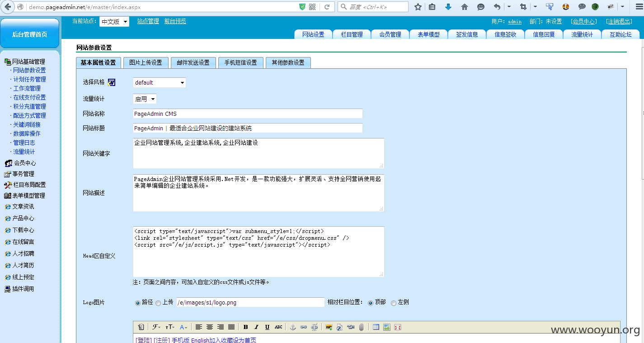This screenshot has height=343, width=644.
Task: Click the Logo path input field
Action: coord(250,302)
